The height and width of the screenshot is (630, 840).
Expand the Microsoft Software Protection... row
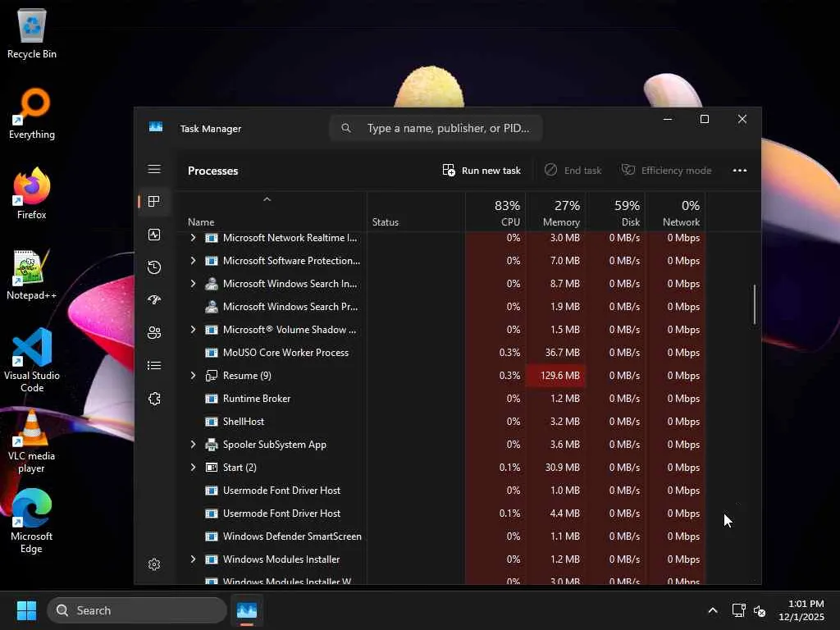click(x=194, y=260)
